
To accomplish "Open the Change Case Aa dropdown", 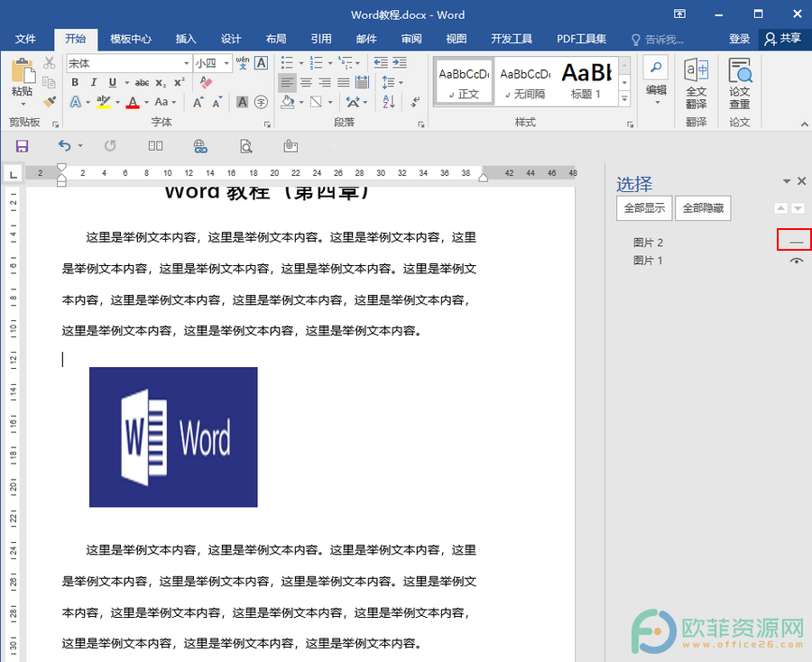I will tap(165, 102).
